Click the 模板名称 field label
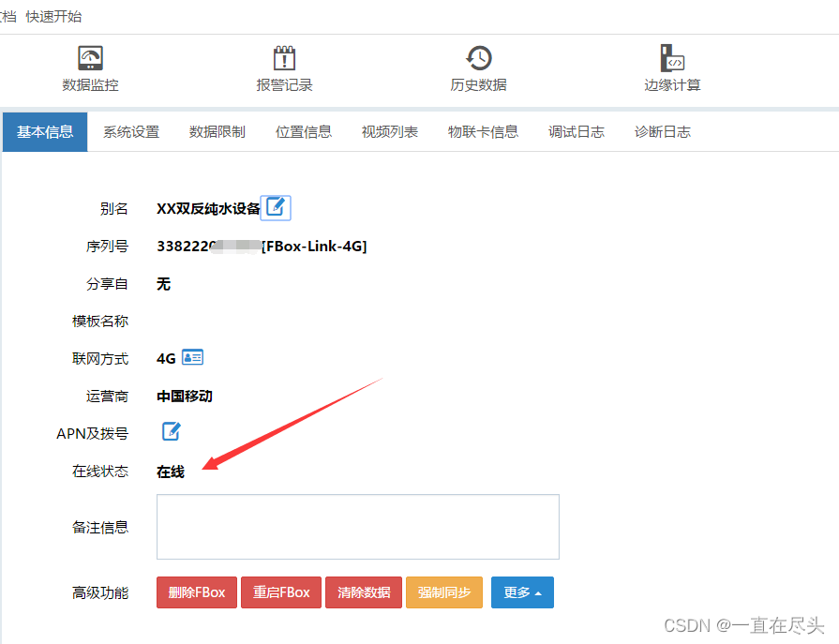 point(100,321)
